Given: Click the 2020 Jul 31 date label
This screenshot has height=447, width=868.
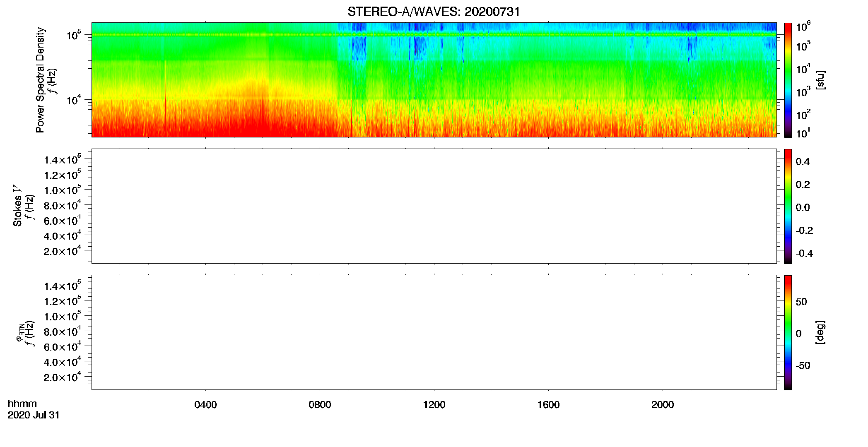Looking at the screenshot, I should click(34, 415).
